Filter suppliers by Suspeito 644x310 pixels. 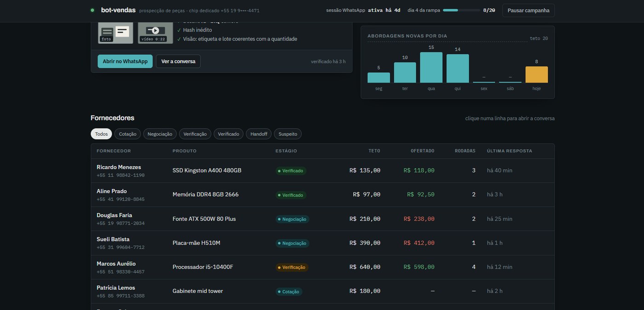click(x=288, y=134)
